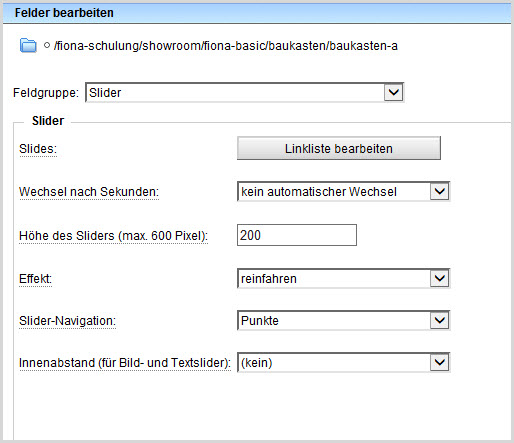Image resolution: width=514 pixels, height=443 pixels.
Task: Click the Linkliste bearbeiten button
Action: 339,148
